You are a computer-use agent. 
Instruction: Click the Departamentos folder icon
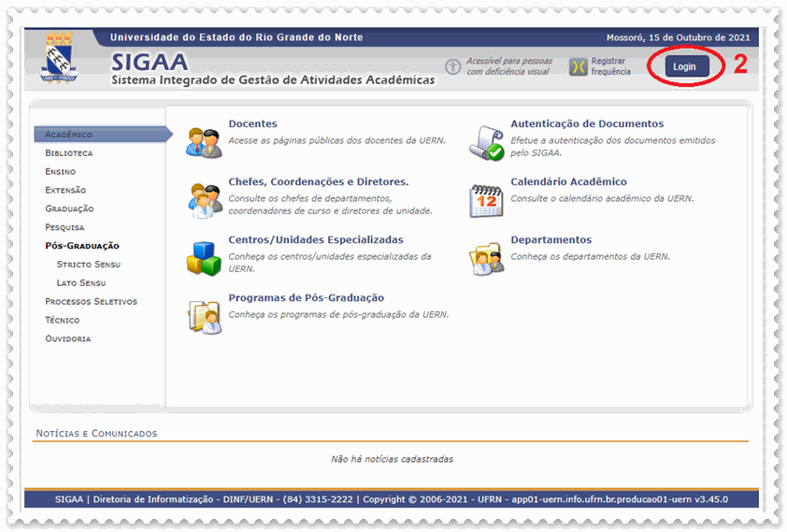click(486, 259)
